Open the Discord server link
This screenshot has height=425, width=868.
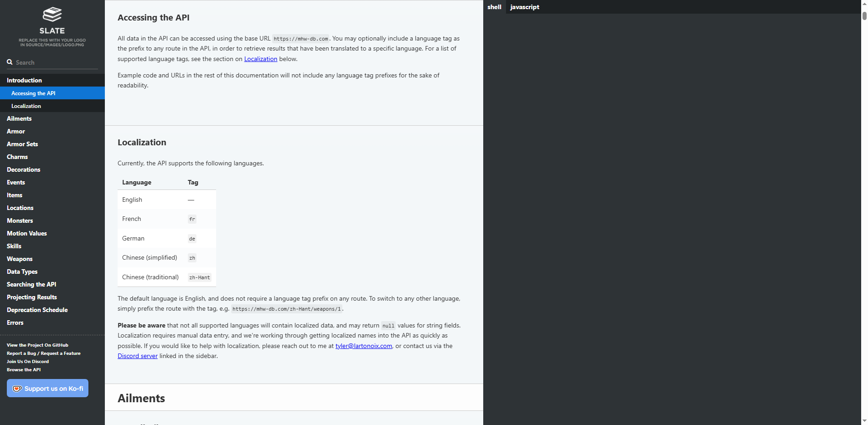(138, 356)
